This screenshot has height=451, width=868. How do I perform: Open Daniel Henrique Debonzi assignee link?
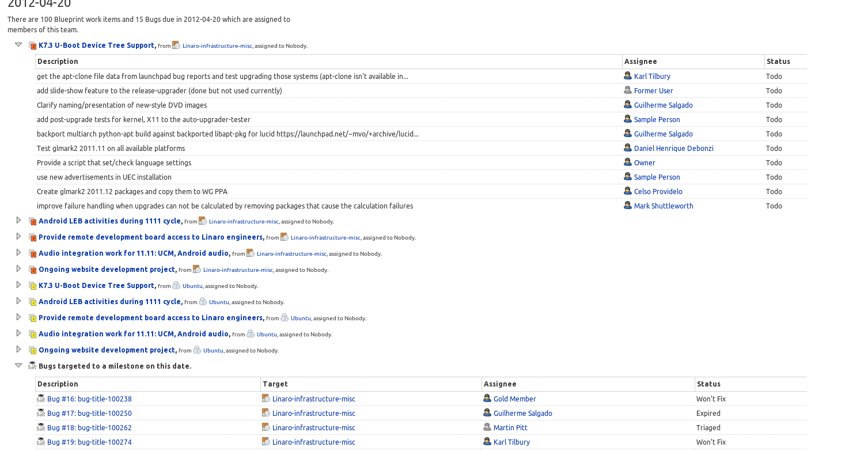pos(673,148)
